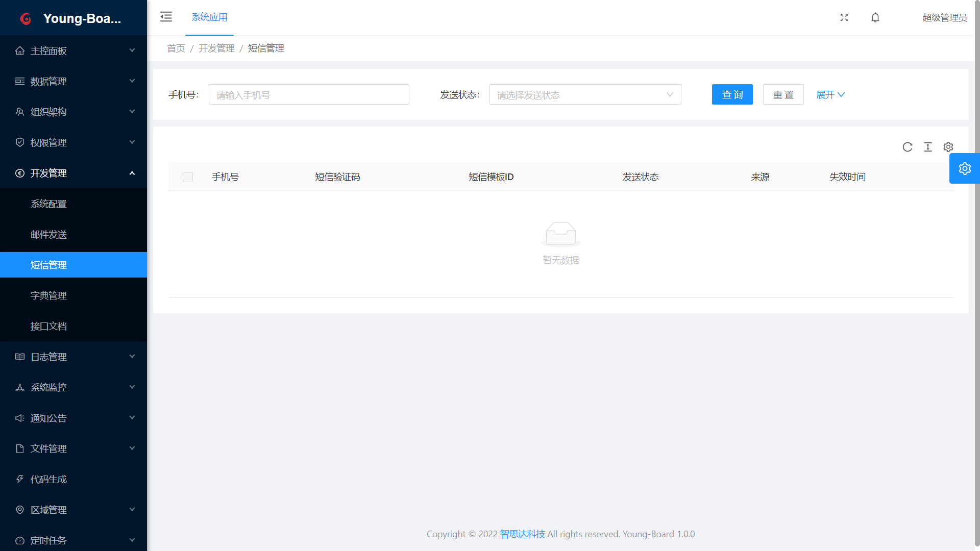This screenshot has height=551, width=980.
Task: Click the 查询 search button
Action: (732, 95)
